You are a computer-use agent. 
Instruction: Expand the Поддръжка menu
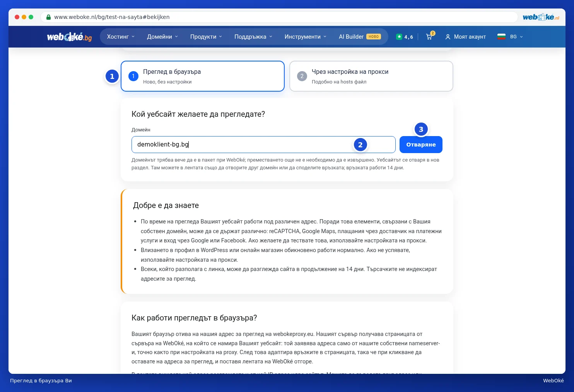tap(253, 37)
